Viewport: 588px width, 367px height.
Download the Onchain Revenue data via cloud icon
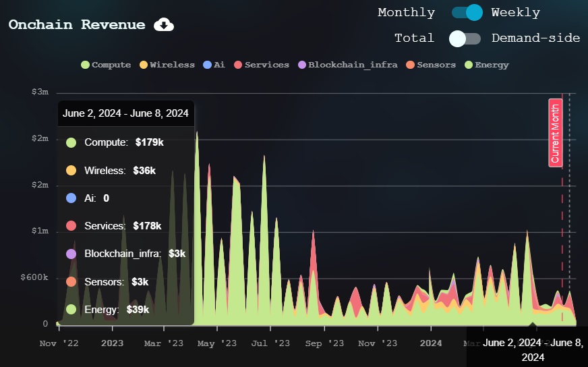coord(164,25)
